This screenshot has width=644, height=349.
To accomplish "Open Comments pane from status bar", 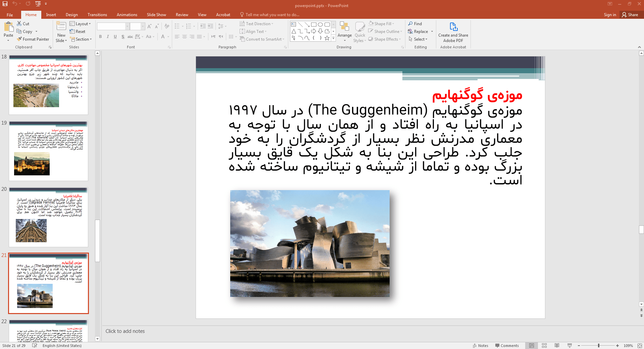I will [x=507, y=346].
